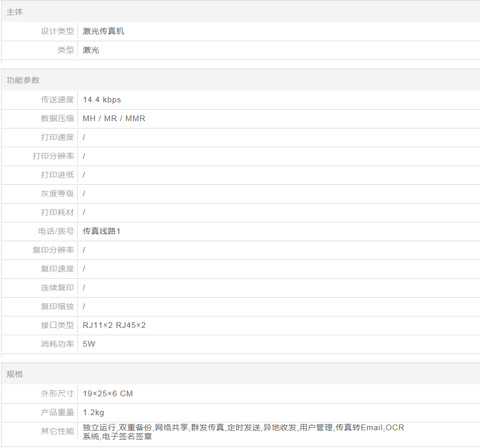Screen dimensions: 480x448
Task: Click the 主体 section header
Action: [15, 11]
